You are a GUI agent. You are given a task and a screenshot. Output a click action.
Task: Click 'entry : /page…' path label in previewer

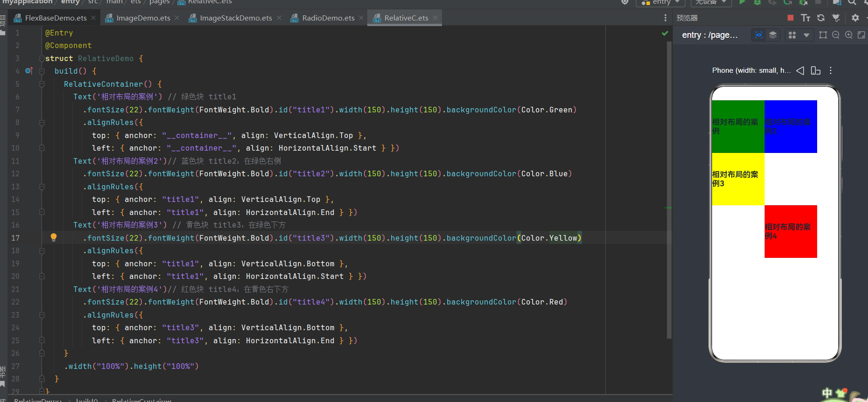[x=710, y=35]
